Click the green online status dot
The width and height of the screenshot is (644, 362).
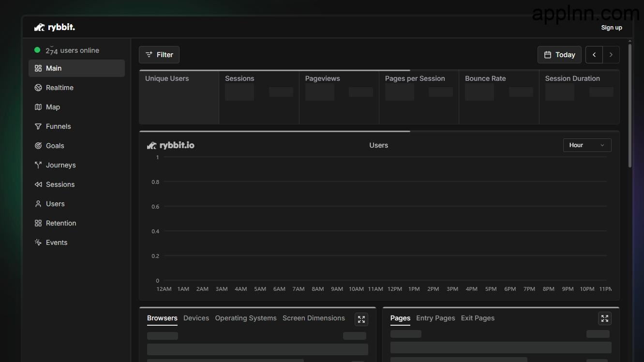[37, 50]
